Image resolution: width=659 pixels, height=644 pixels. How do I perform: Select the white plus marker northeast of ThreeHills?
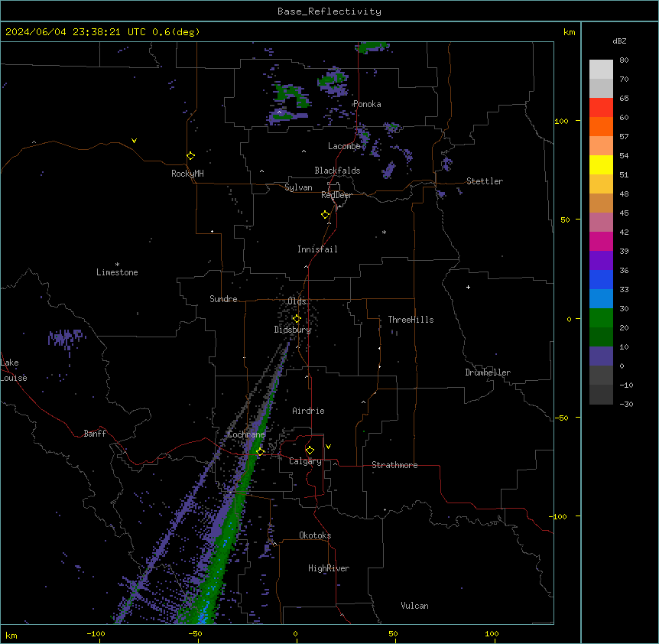(468, 287)
